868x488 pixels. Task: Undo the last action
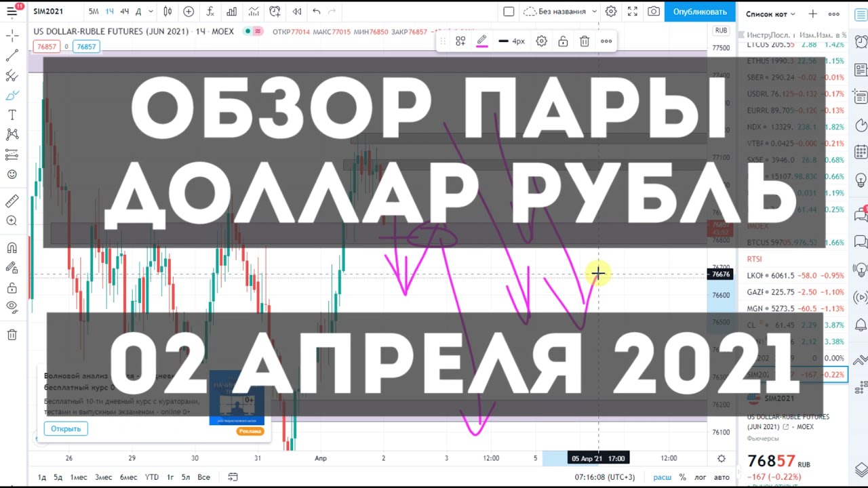317,12
